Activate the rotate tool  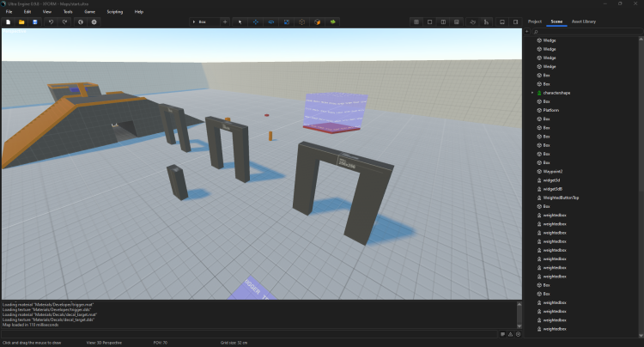tap(270, 21)
